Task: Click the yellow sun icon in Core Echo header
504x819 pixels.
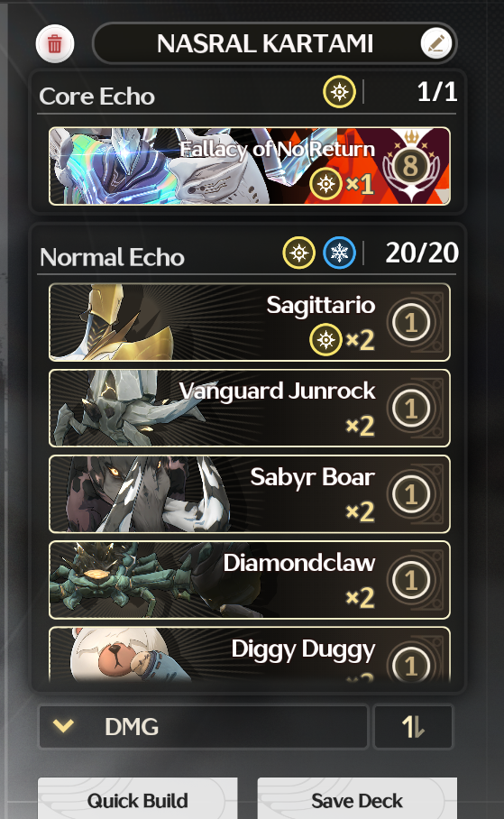Action: pyautogui.click(x=340, y=92)
